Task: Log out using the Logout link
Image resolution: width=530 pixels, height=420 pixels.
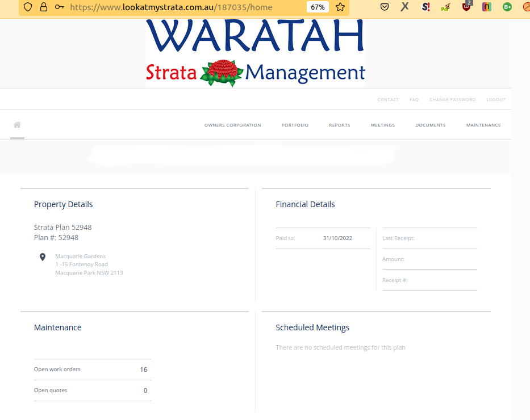Action: (x=496, y=99)
